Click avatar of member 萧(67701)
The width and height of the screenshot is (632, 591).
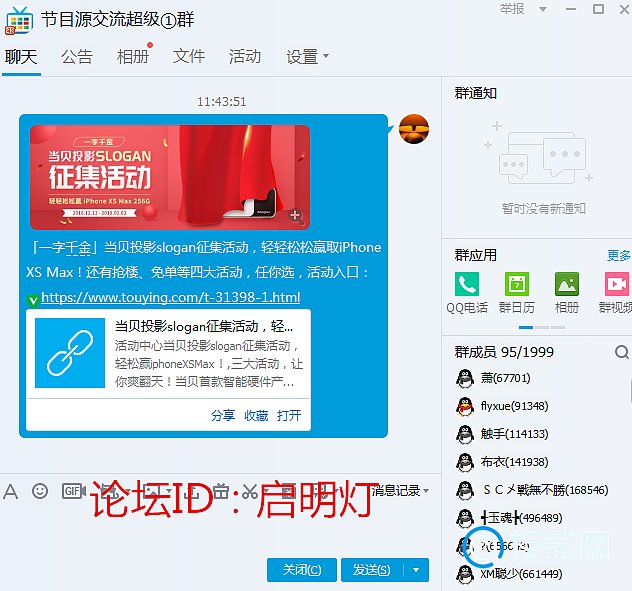coord(465,378)
